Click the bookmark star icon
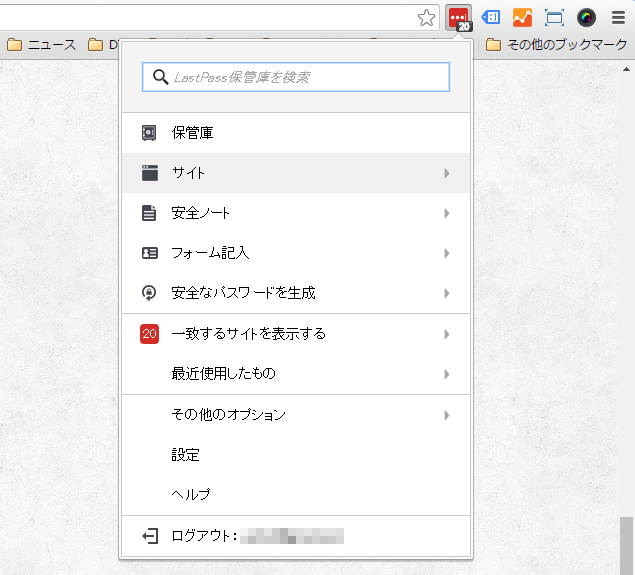This screenshot has height=575, width=635. [427, 18]
